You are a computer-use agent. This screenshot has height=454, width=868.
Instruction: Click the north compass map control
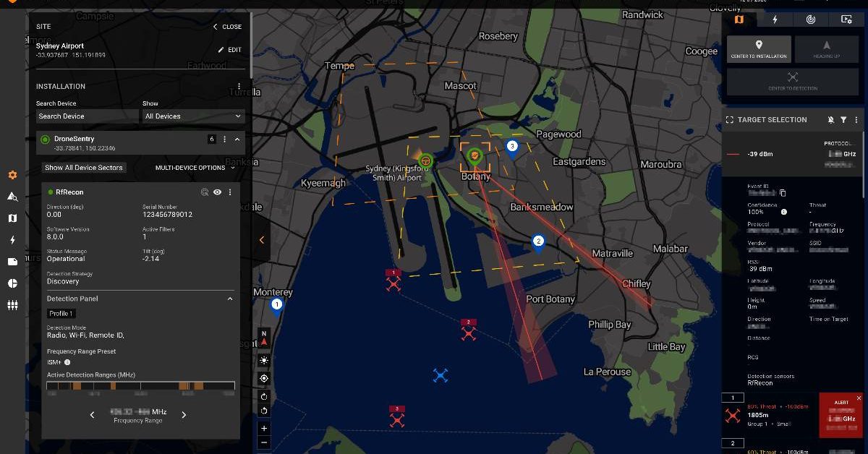pos(264,338)
